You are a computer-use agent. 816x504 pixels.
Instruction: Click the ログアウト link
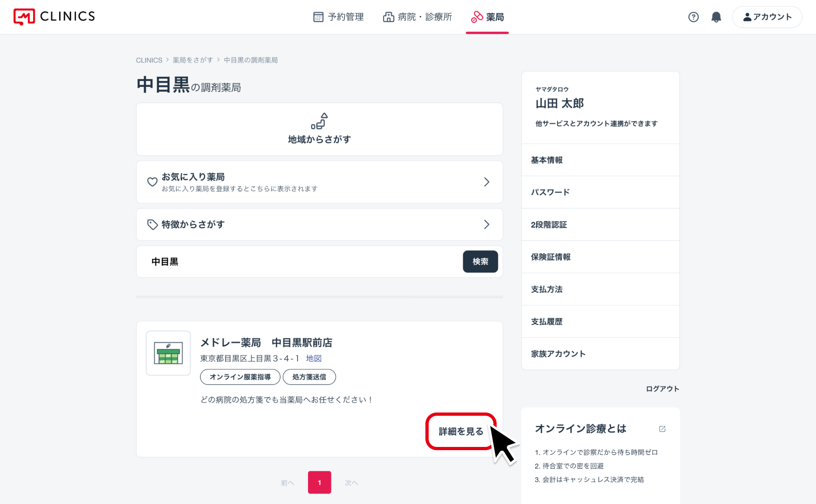(x=663, y=389)
